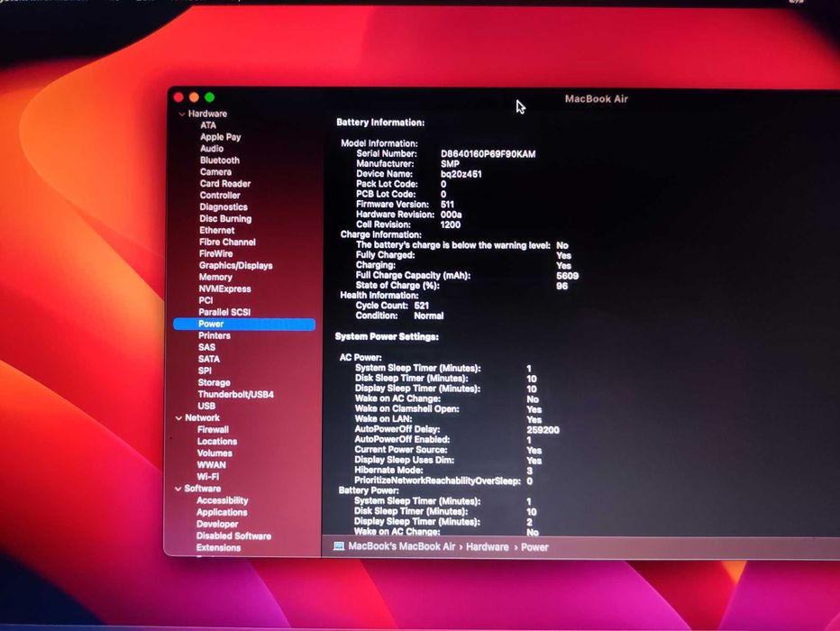Open the Camera entry

(215, 172)
